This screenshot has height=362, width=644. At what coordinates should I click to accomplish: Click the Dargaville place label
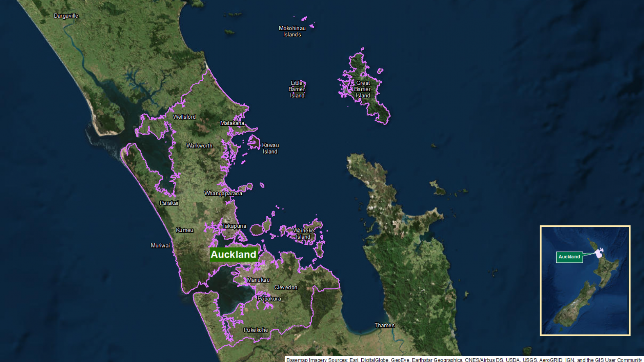coord(66,16)
